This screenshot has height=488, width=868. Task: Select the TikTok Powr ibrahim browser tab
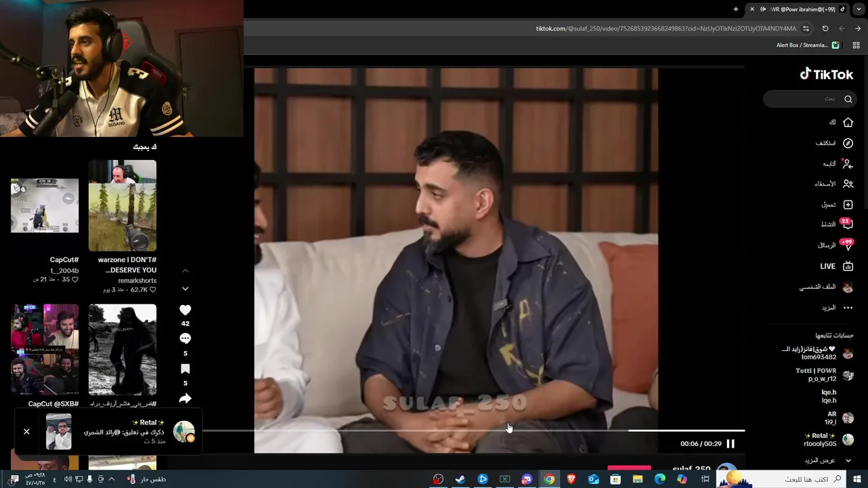(x=797, y=9)
